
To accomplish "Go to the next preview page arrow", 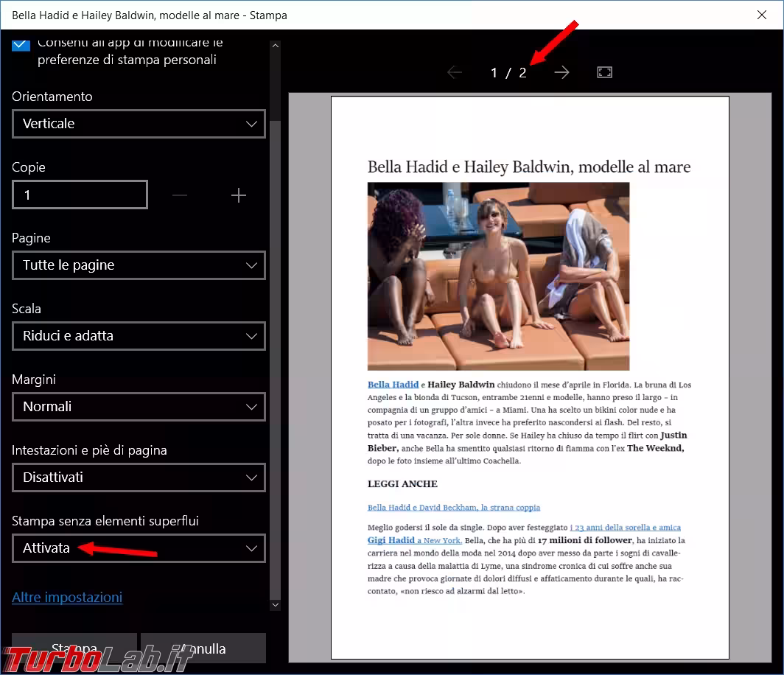I will point(561,72).
